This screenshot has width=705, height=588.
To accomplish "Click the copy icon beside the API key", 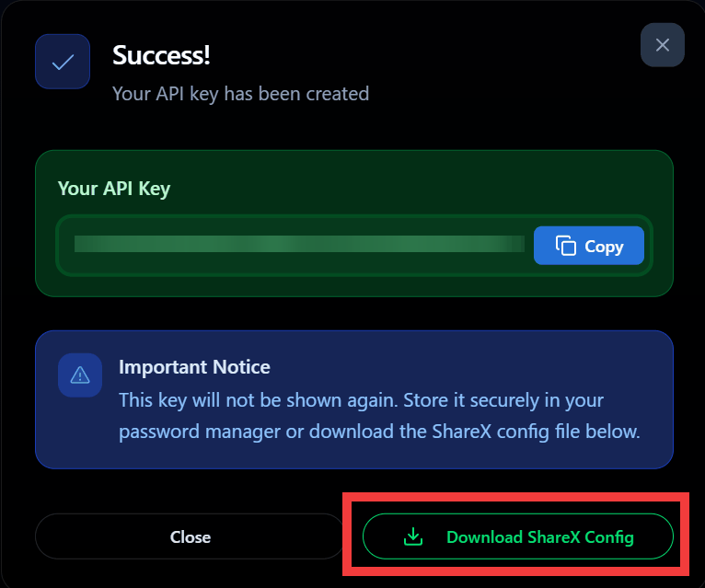I will tap(565, 246).
